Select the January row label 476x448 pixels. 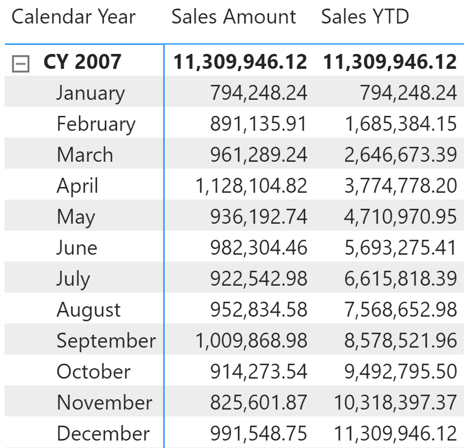[x=91, y=92]
